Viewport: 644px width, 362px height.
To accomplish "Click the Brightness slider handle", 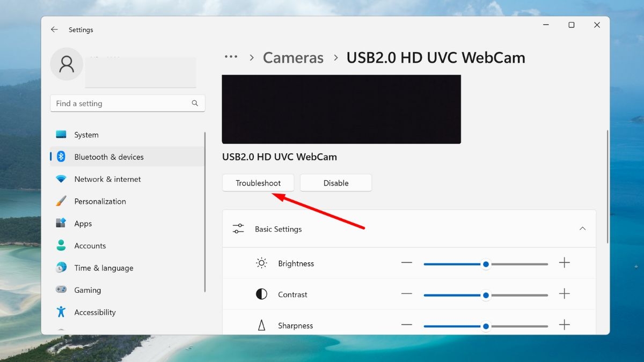I will click(486, 264).
